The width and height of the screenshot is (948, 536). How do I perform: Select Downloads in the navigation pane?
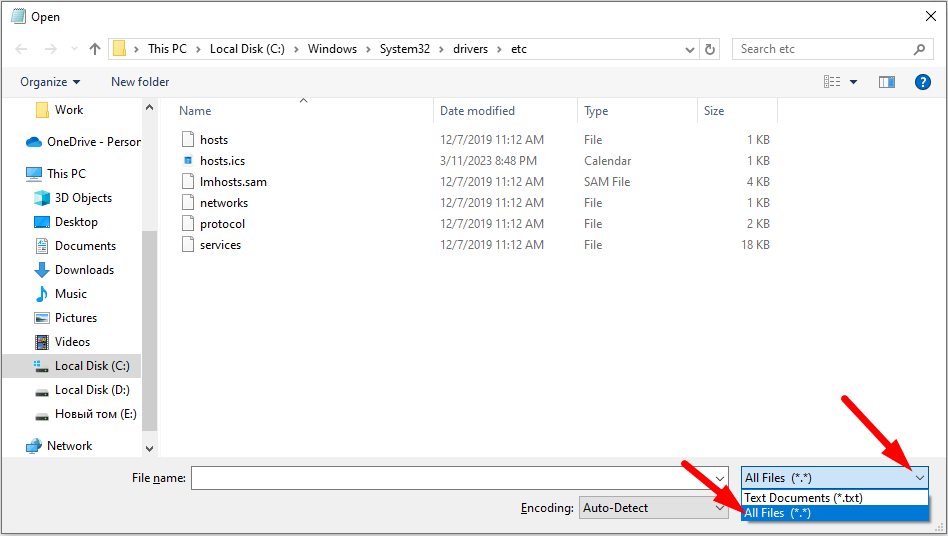tap(84, 270)
